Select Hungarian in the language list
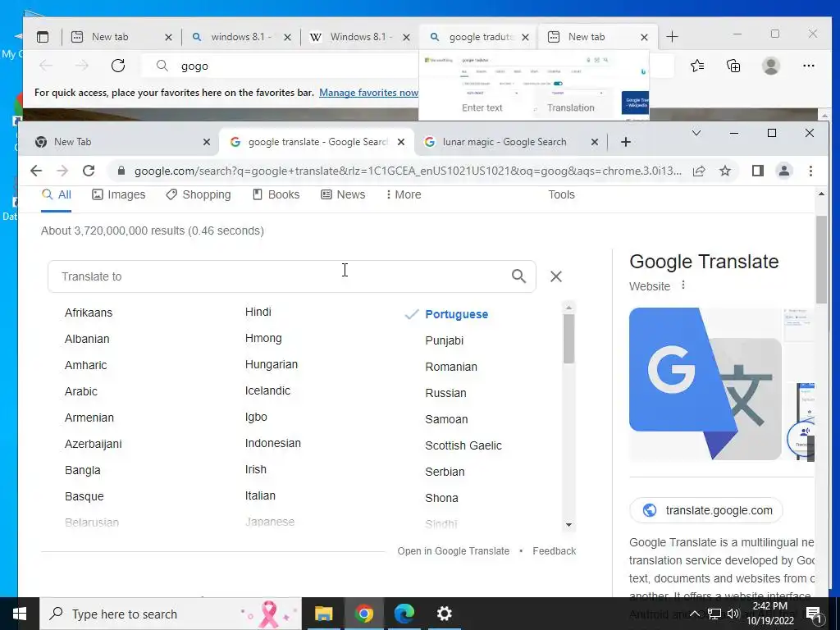 point(271,364)
